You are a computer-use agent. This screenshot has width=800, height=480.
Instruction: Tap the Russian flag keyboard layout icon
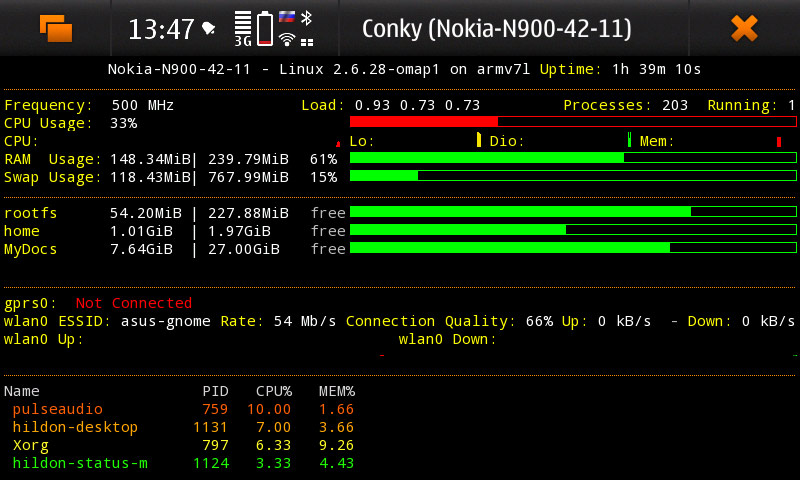click(287, 17)
